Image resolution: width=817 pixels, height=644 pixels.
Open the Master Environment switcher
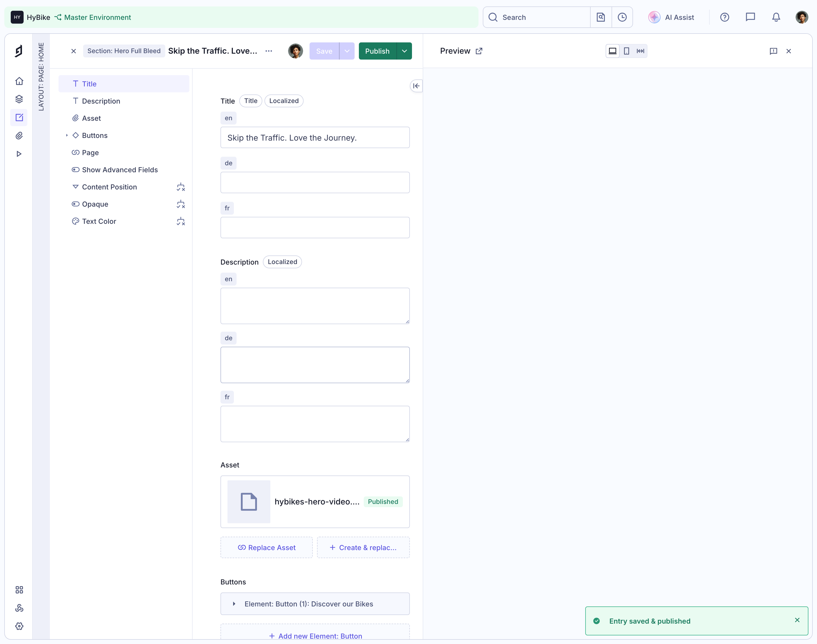click(93, 17)
